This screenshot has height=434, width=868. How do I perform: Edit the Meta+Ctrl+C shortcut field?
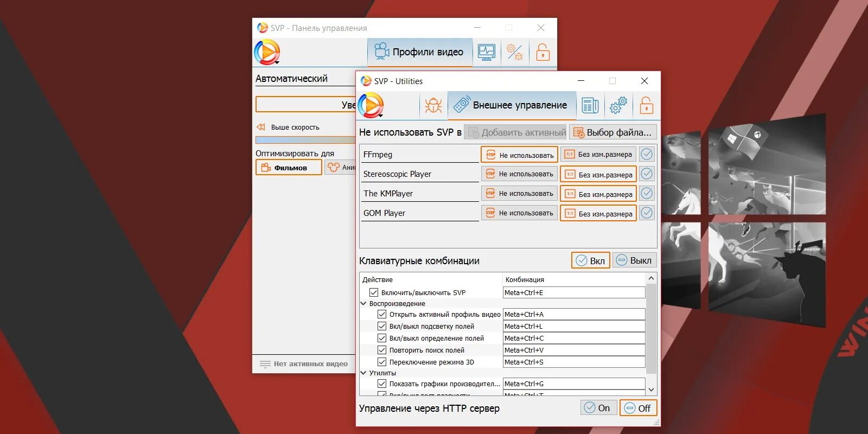[574, 338]
